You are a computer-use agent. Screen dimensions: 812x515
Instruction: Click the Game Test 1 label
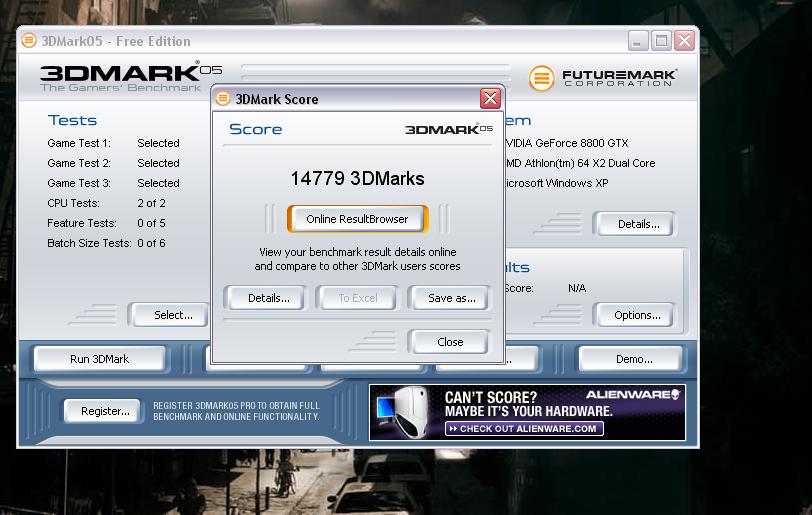(x=79, y=143)
